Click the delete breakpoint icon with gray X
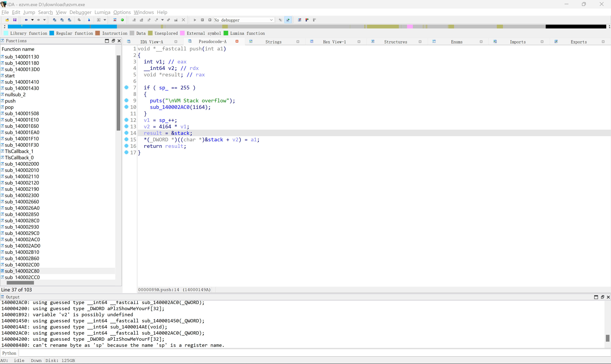The height and width of the screenshot is (364, 611). click(315, 20)
